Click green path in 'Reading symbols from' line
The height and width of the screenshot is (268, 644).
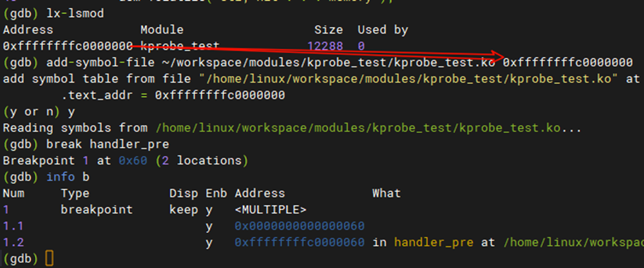point(358,128)
